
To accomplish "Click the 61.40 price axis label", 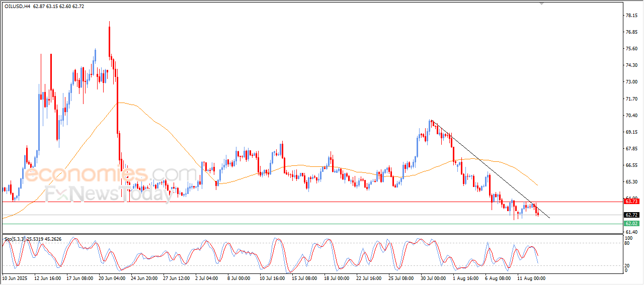I will pos(631,231).
